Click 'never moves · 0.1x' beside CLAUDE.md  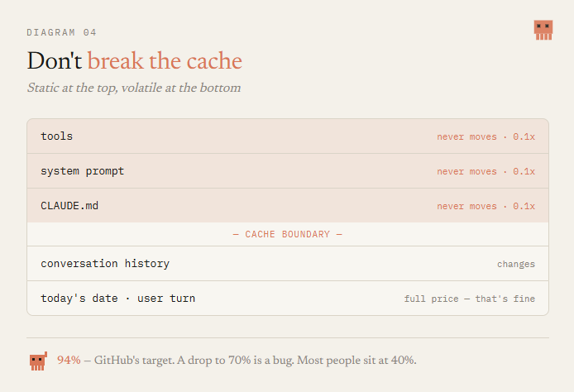(486, 207)
